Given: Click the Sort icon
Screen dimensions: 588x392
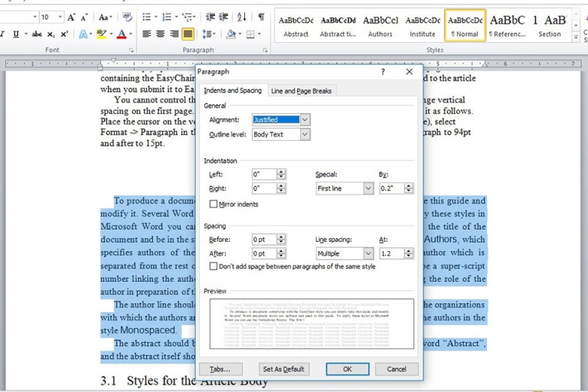Looking at the screenshot, I should point(241,17).
